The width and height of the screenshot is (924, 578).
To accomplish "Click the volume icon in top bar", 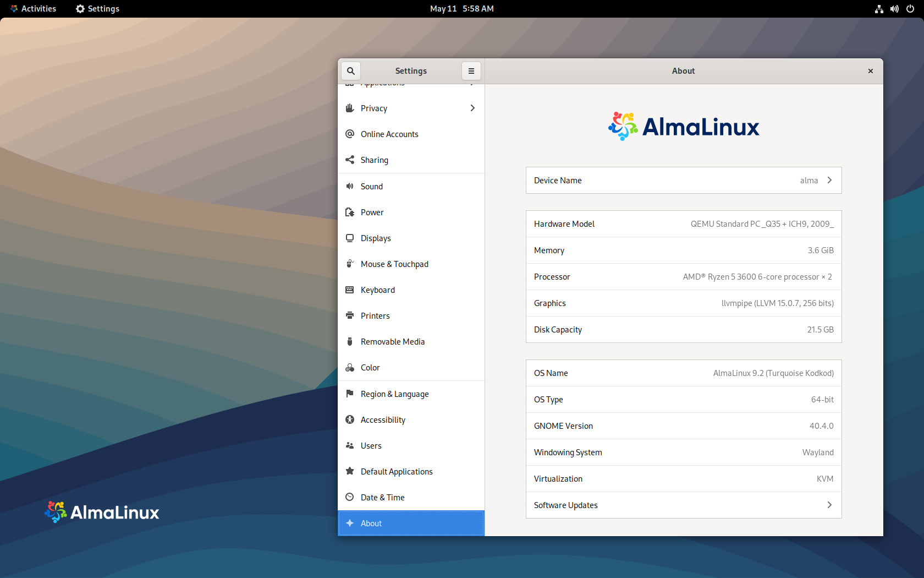I will click(x=894, y=9).
